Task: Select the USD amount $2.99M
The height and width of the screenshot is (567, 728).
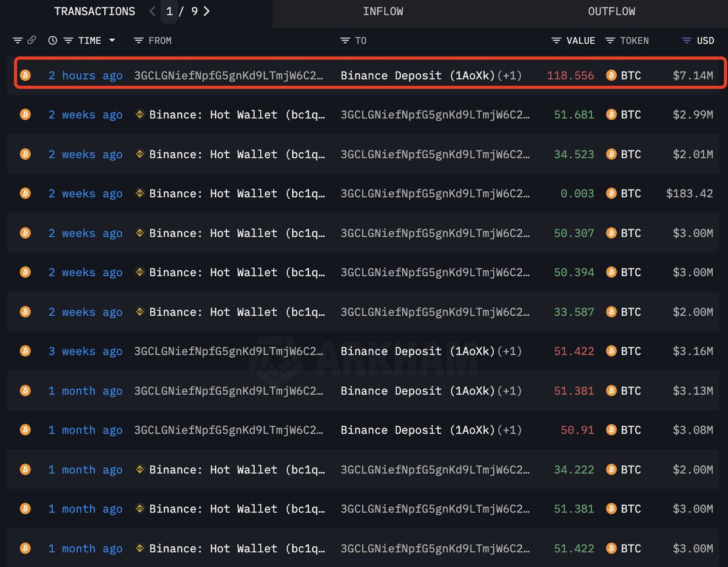Action: (693, 115)
